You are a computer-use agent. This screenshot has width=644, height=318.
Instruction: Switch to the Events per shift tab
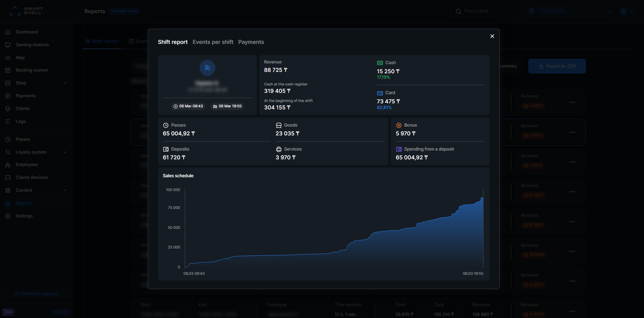213,42
